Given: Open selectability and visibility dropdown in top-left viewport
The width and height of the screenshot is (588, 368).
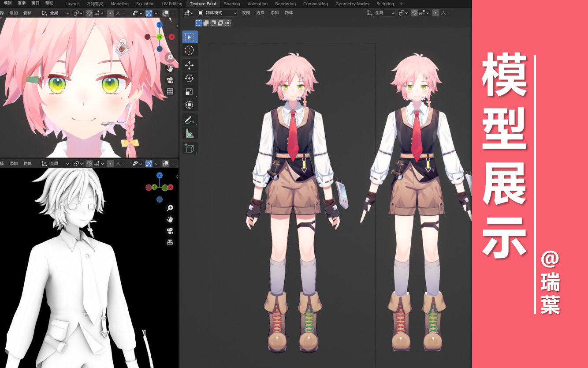Looking at the screenshot, I should pos(137,13).
